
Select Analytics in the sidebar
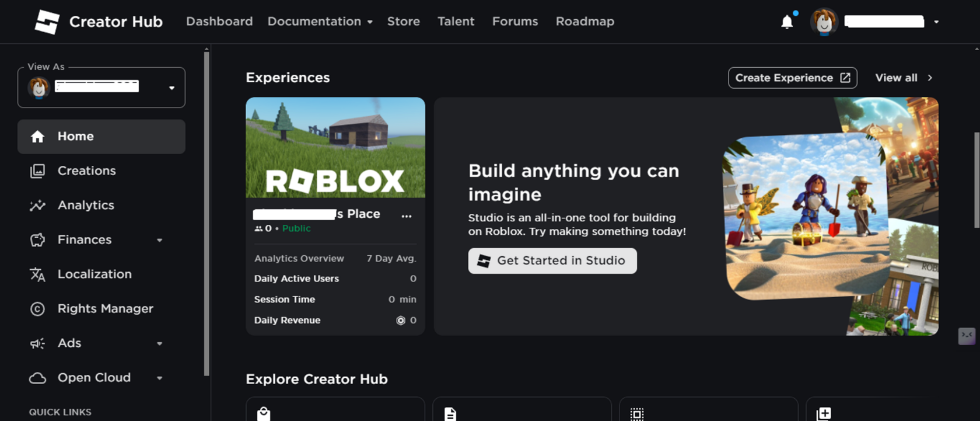pyautogui.click(x=101, y=206)
